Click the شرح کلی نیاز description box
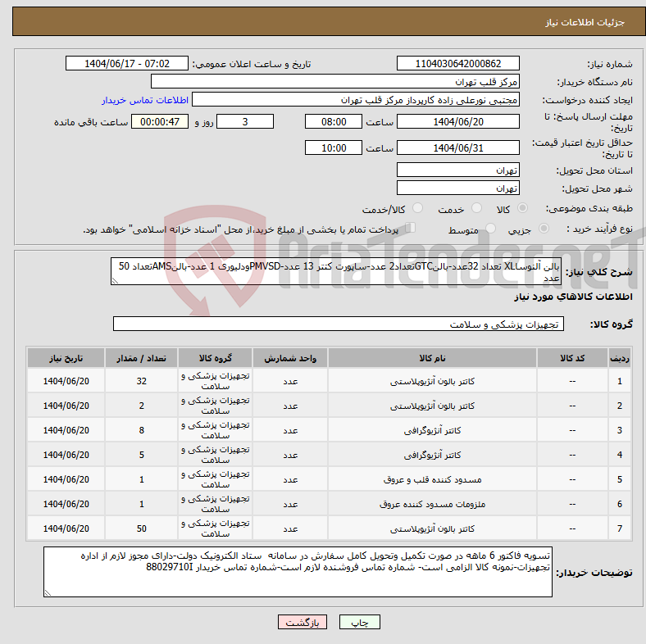The image size is (646, 644). [336, 271]
